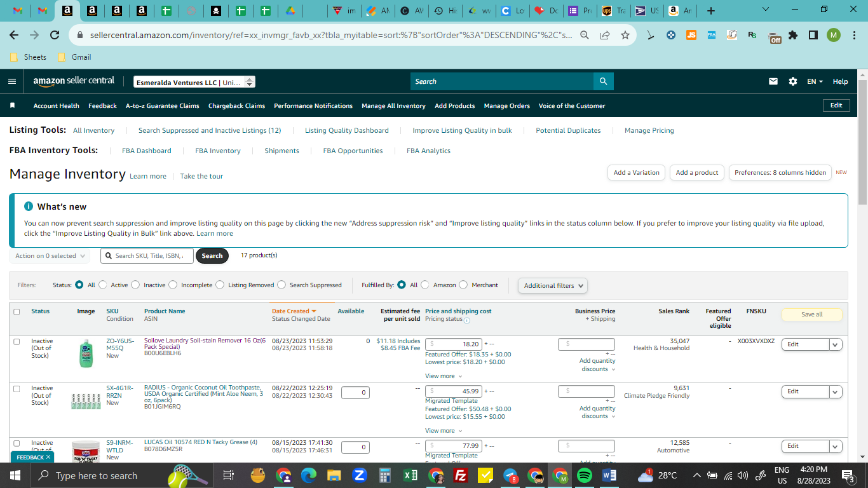Viewport: 868px width, 488px height.
Task: Open the messages envelope icon
Action: (x=773, y=81)
